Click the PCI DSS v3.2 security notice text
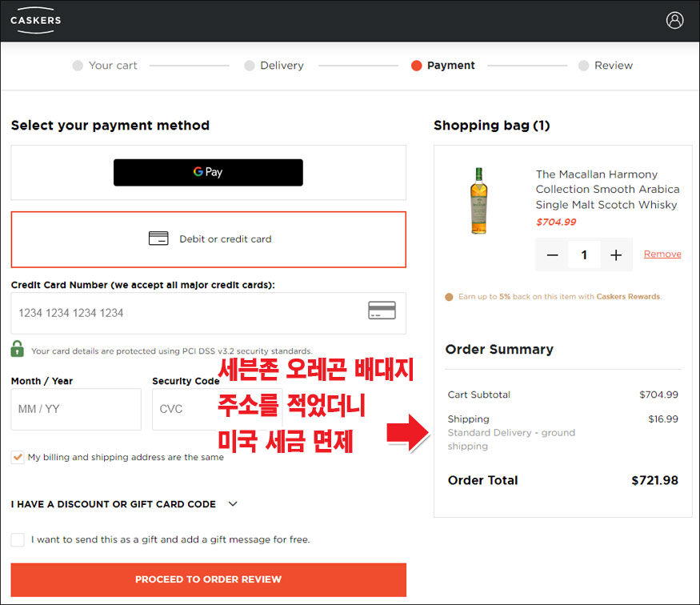 (171, 351)
